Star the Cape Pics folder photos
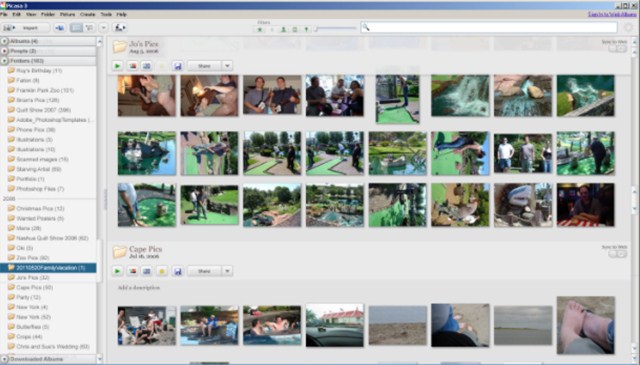The height and width of the screenshot is (365, 640). 162,271
